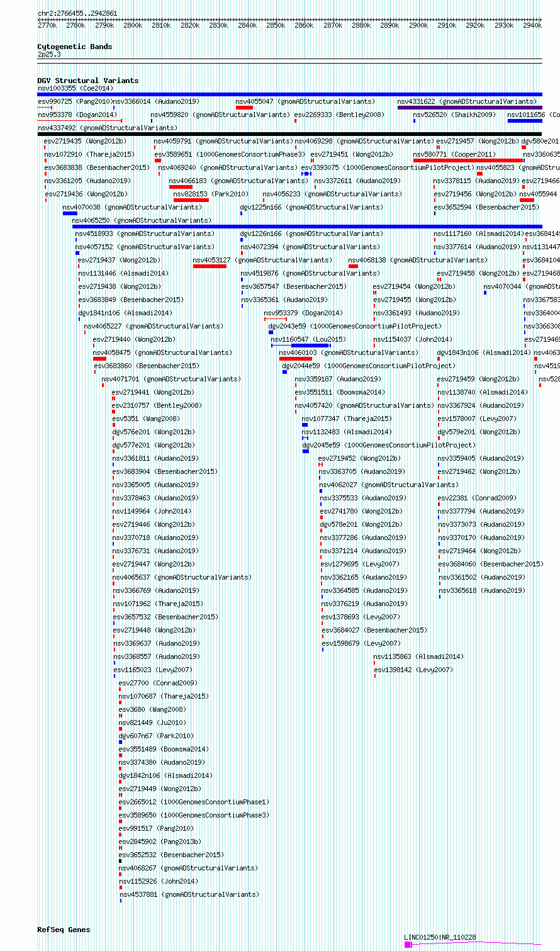
Task: Open variant dgv2044e59 pilot project label
Action: click(x=369, y=366)
